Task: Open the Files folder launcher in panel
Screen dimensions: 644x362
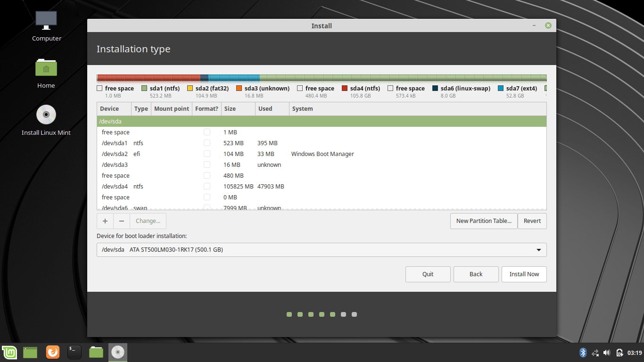Action: (96, 352)
